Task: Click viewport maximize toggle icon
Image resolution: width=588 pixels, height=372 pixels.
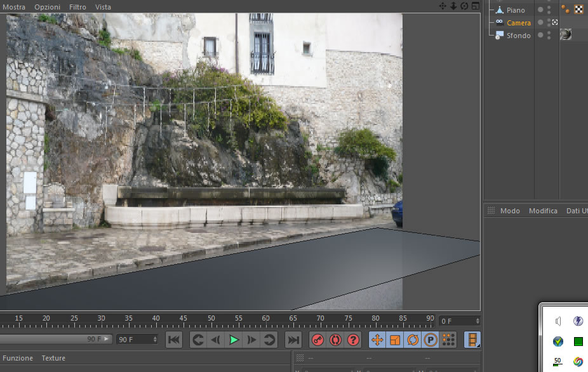Action: (476, 6)
